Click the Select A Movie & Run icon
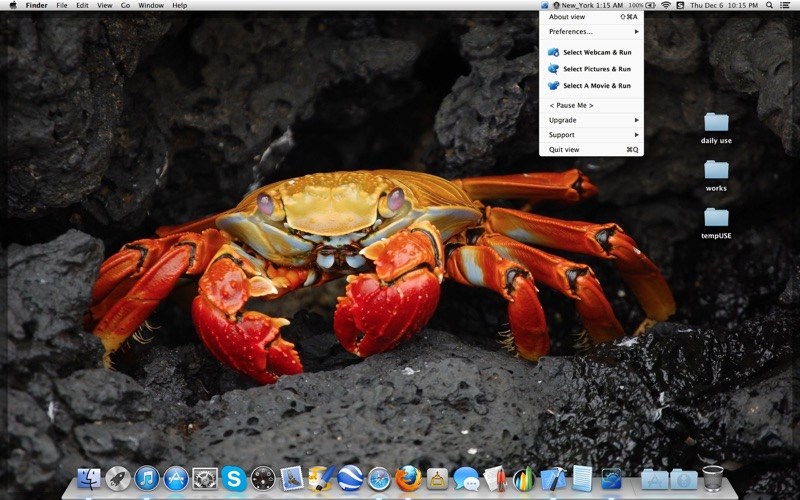Viewport: 800px width, 500px height. (x=553, y=86)
